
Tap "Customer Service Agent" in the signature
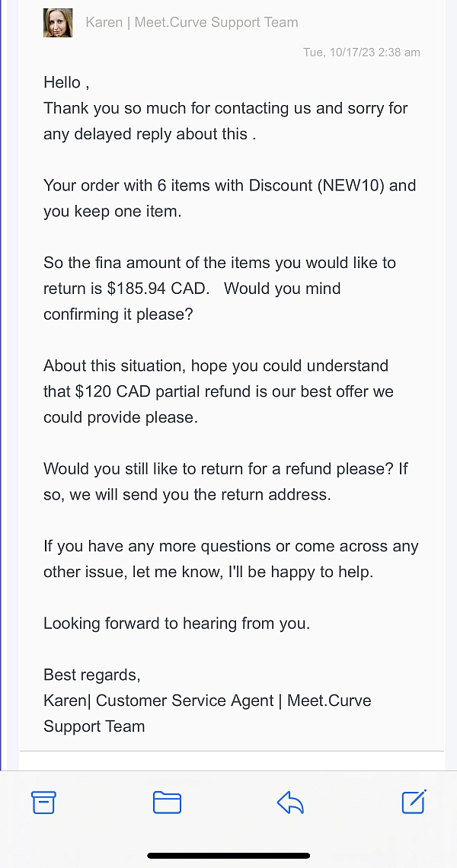[x=184, y=700]
